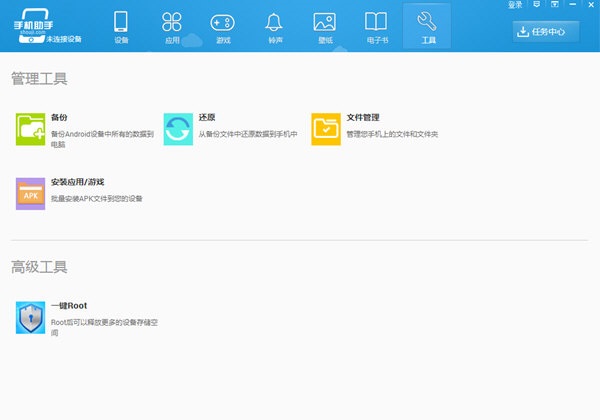This screenshot has width=600, height=420.
Task: Open the 任务中心 task center button
Action: [546, 31]
